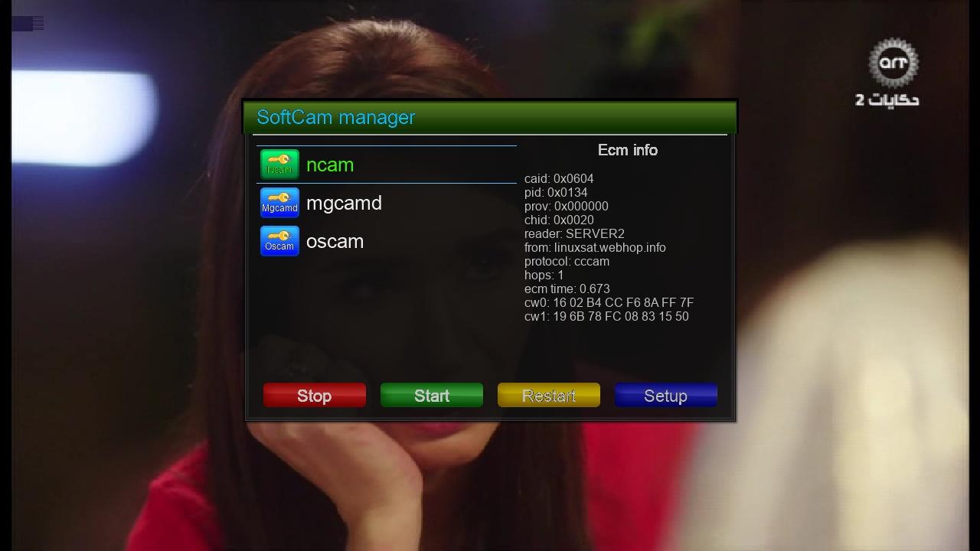Click the from: linuxsat.webhop.info line
The height and width of the screenshot is (551, 980).
coord(595,247)
